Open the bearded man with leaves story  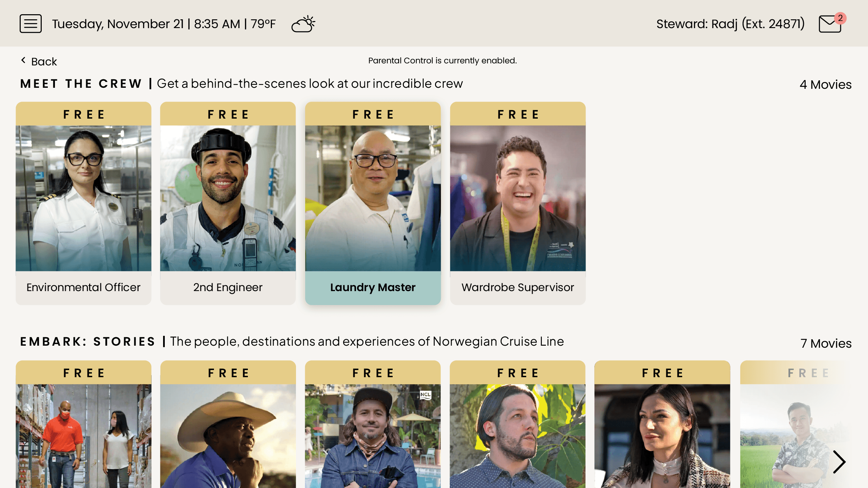(x=517, y=424)
